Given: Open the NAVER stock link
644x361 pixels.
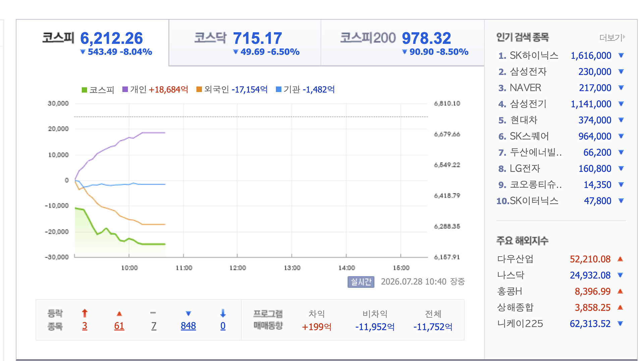Looking at the screenshot, I should pos(525,88).
